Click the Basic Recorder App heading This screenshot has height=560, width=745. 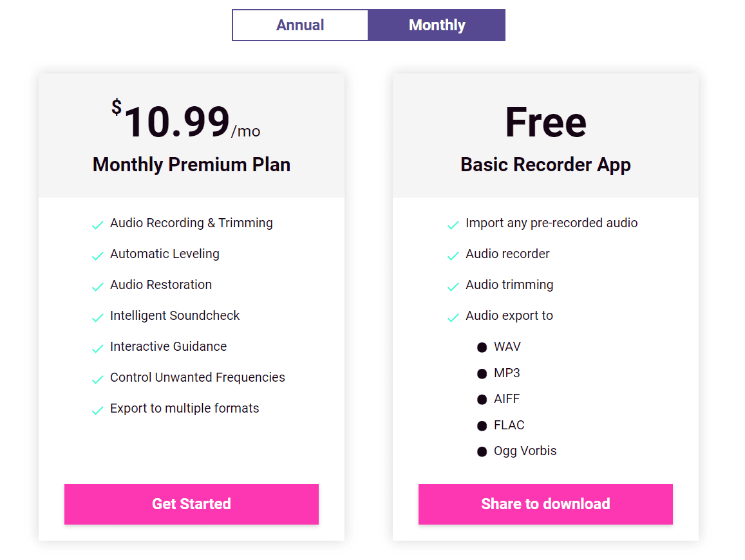click(x=545, y=165)
